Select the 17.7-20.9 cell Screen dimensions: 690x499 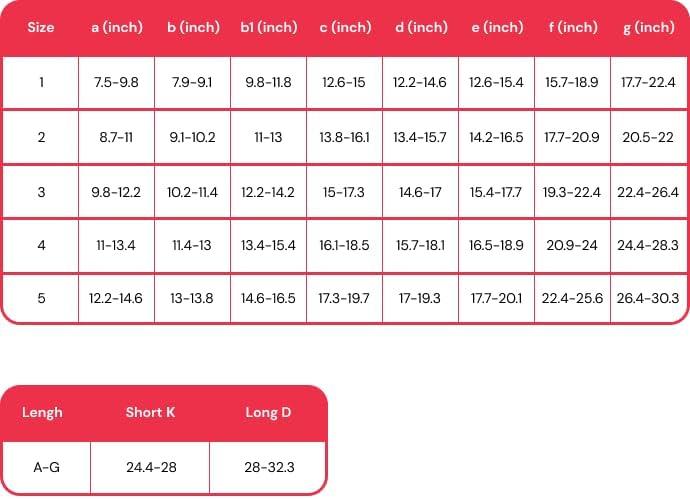tap(572, 137)
